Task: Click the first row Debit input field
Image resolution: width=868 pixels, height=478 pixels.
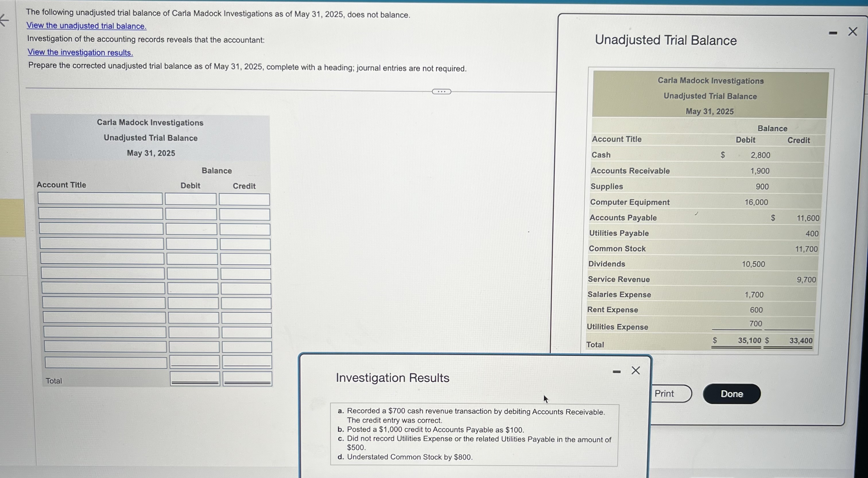Action: point(191,199)
